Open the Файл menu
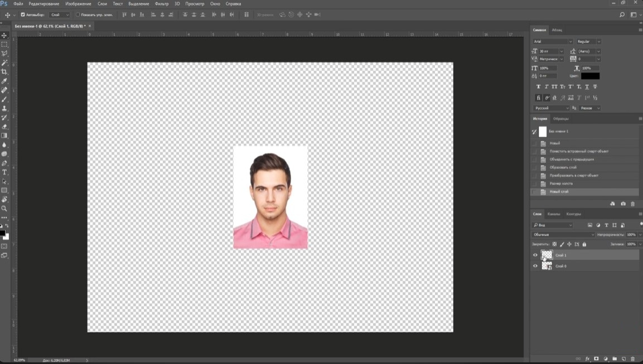Image resolution: width=643 pixels, height=364 pixels. coord(18,4)
